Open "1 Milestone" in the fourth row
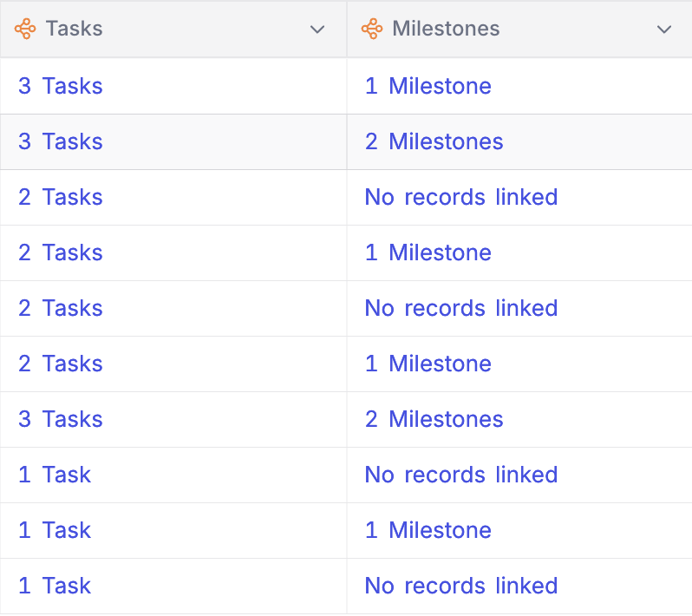Image resolution: width=692 pixels, height=616 pixels. coord(428,252)
